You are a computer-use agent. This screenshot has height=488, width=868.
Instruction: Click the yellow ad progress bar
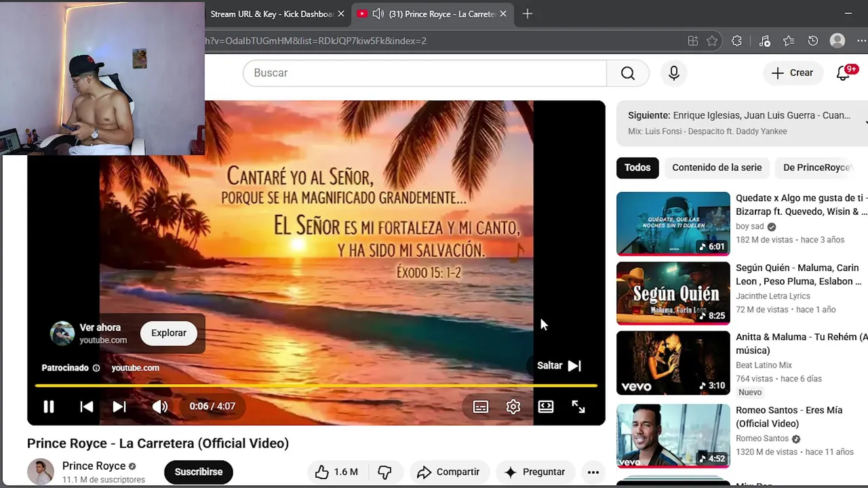click(x=316, y=386)
